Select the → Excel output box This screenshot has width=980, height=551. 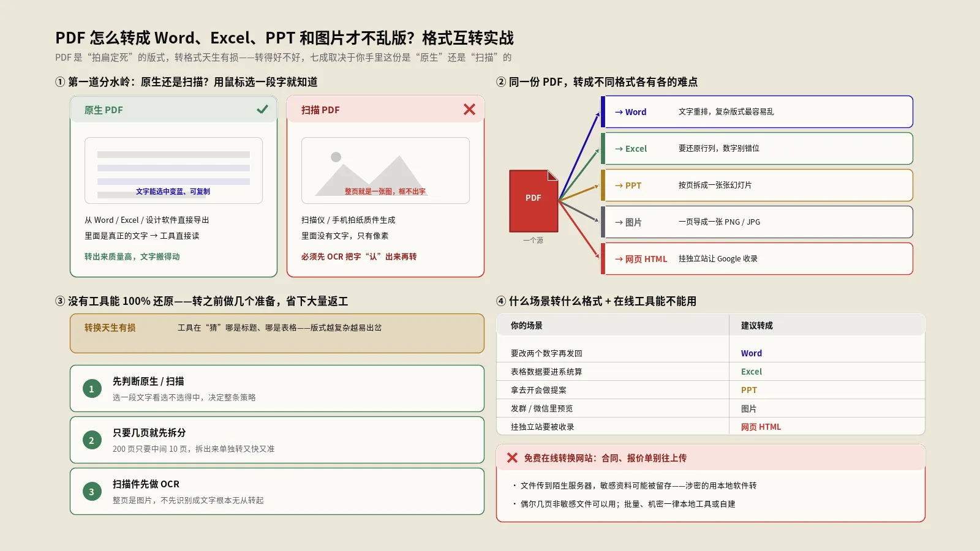pyautogui.click(x=757, y=148)
